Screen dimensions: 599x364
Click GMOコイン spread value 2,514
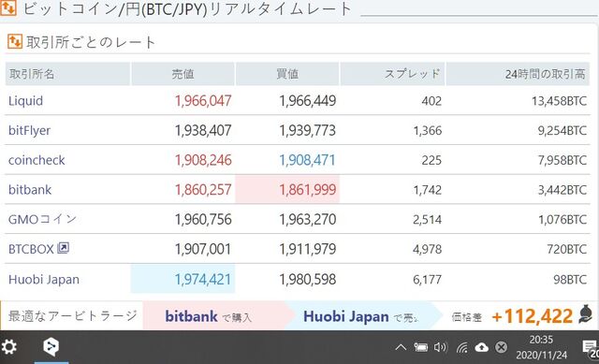click(428, 219)
